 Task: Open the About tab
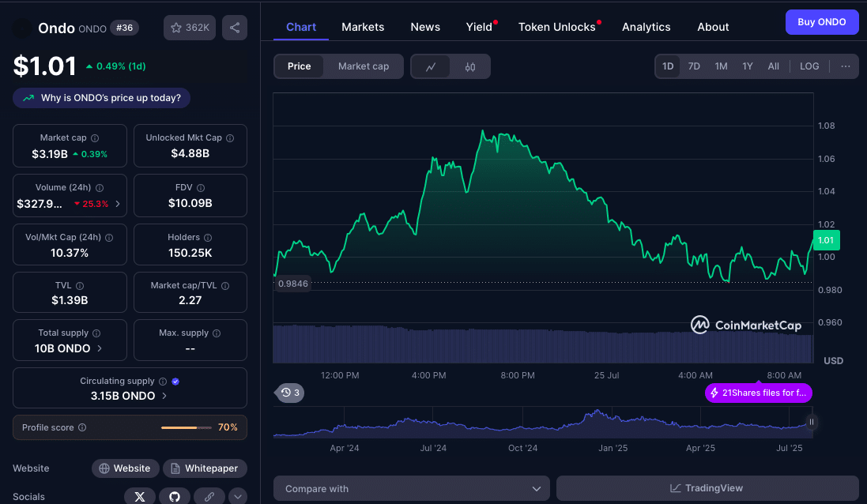point(713,27)
